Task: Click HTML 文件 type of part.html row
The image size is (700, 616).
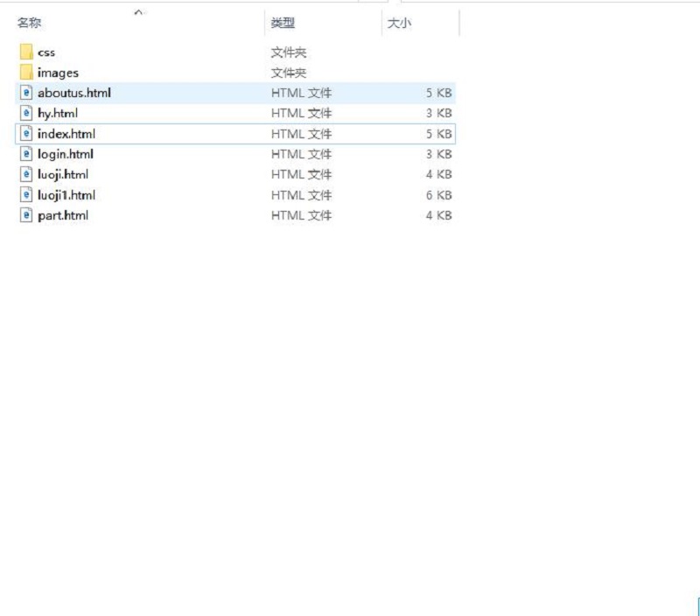Action: click(301, 215)
